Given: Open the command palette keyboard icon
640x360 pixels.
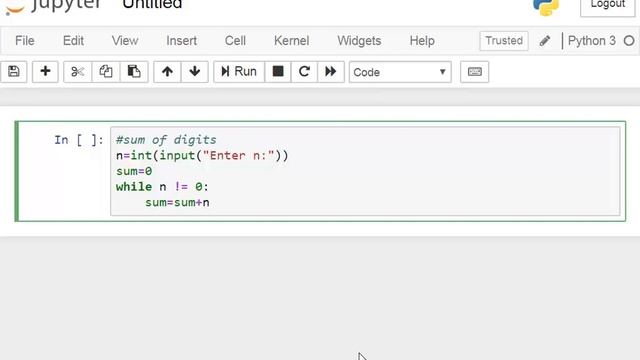Looking at the screenshot, I should click(474, 72).
